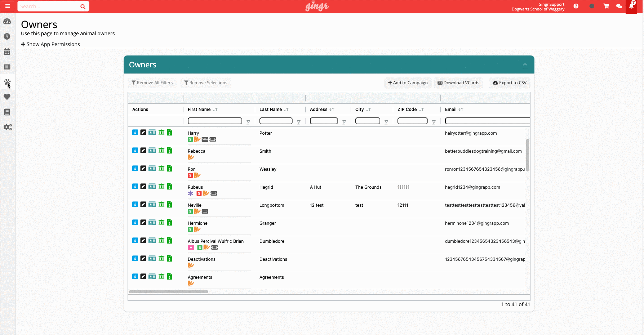Focus the ZIP Code filter input
This screenshot has width=644, height=335.
[x=413, y=121]
